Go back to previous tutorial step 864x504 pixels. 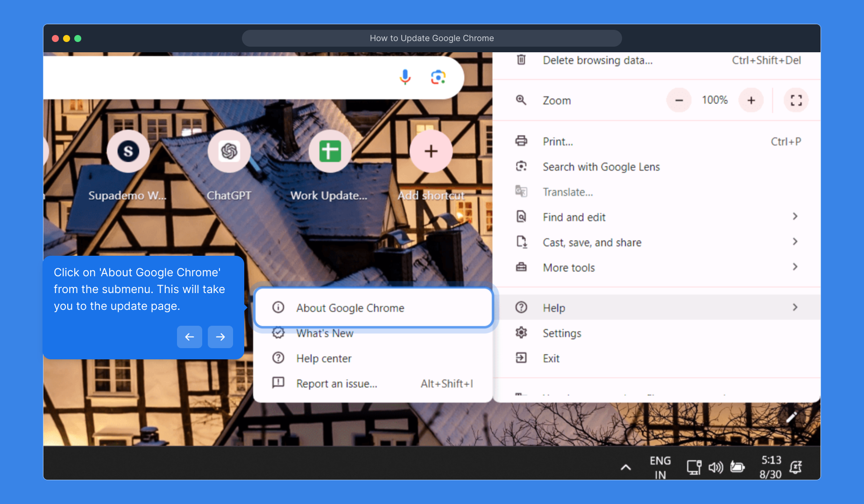pos(189,337)
